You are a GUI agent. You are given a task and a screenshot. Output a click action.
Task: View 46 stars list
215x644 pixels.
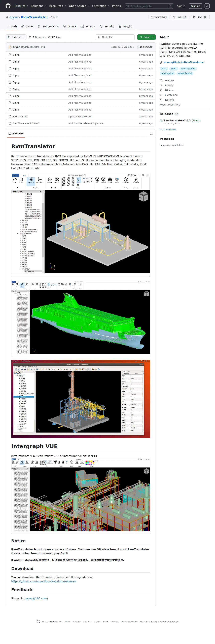click(167, 90)
